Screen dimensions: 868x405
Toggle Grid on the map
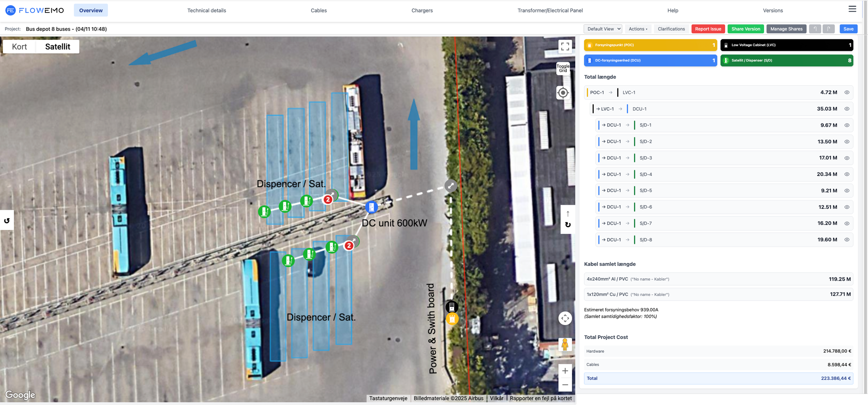[x=563, y=68]
